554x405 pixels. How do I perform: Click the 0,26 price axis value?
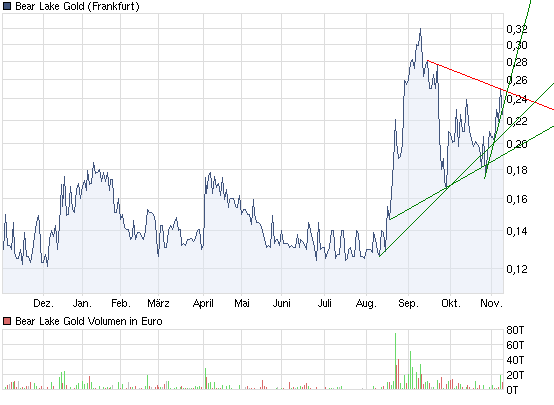point(517,80)
